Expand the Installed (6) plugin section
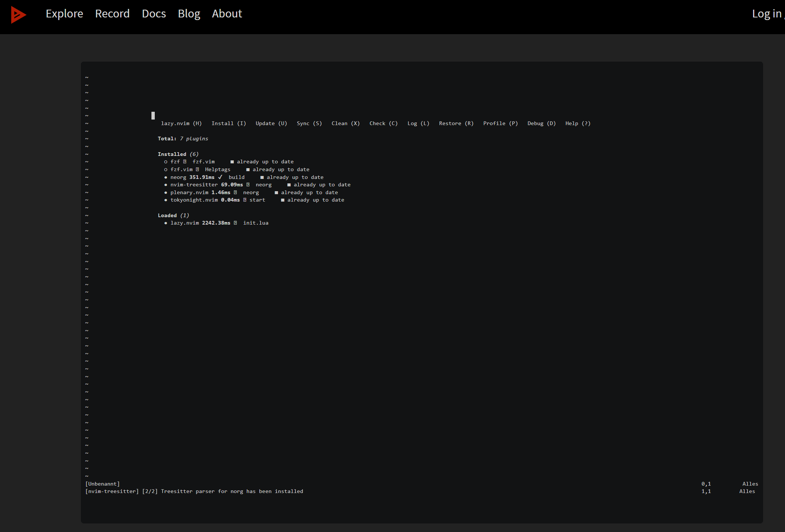The image size is (785, 532). point(178,154)
